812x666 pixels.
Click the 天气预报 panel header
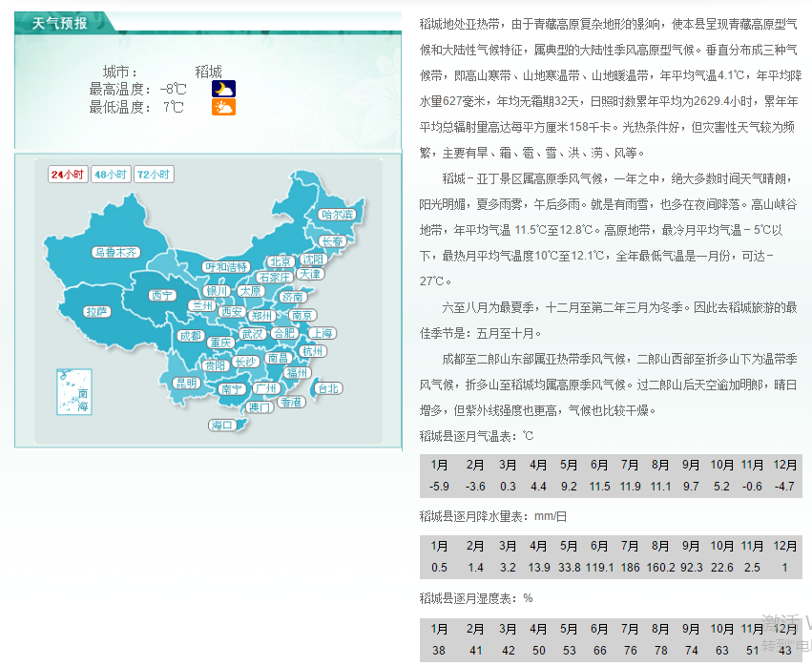point(59,23)
